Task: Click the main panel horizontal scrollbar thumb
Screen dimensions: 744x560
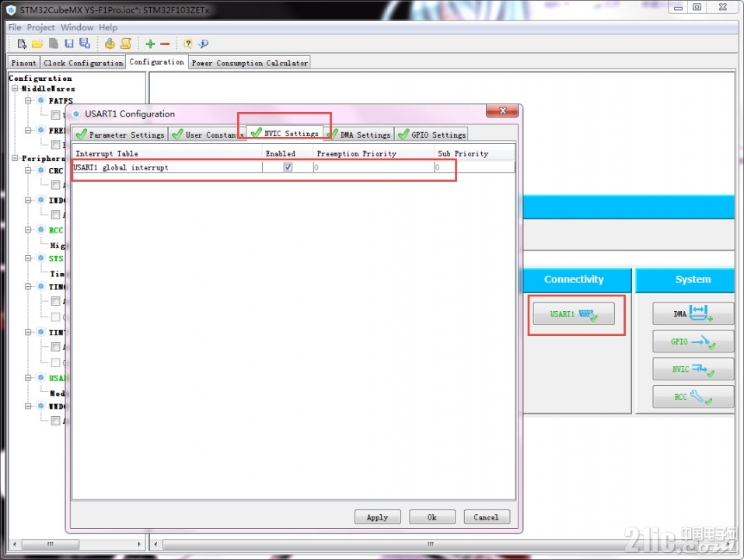Action: 430,544
